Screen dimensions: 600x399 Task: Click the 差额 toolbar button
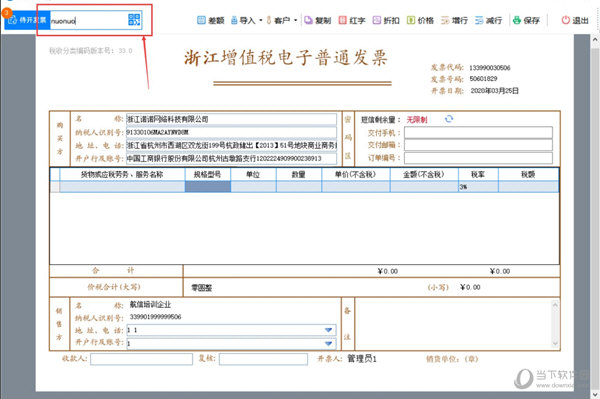pyautogui.click(x=210, y=20)
